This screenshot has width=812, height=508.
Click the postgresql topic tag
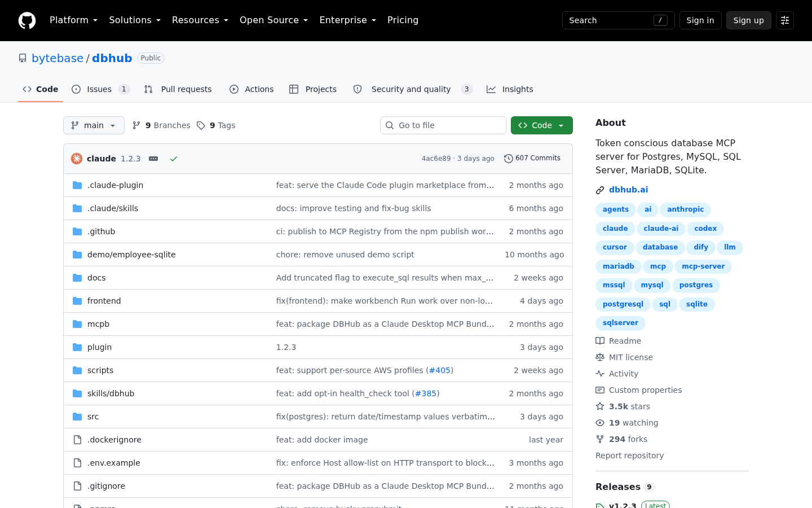(623, 304)
